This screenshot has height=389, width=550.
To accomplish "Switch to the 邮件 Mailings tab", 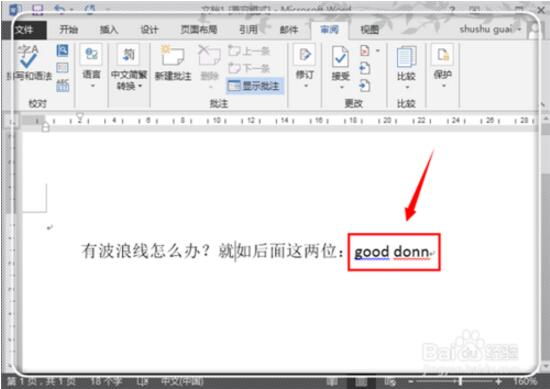I will click(289, 29).
